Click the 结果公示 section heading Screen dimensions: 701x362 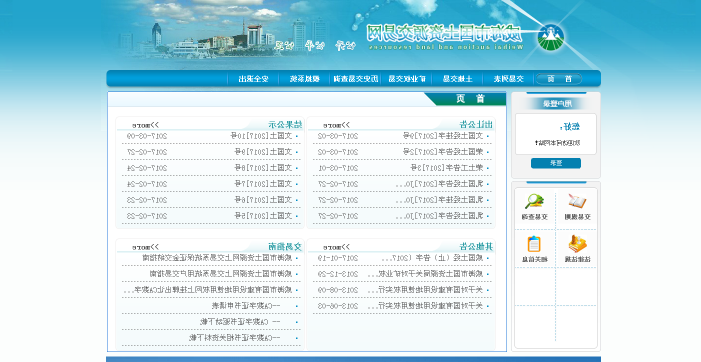pos(285,125)
